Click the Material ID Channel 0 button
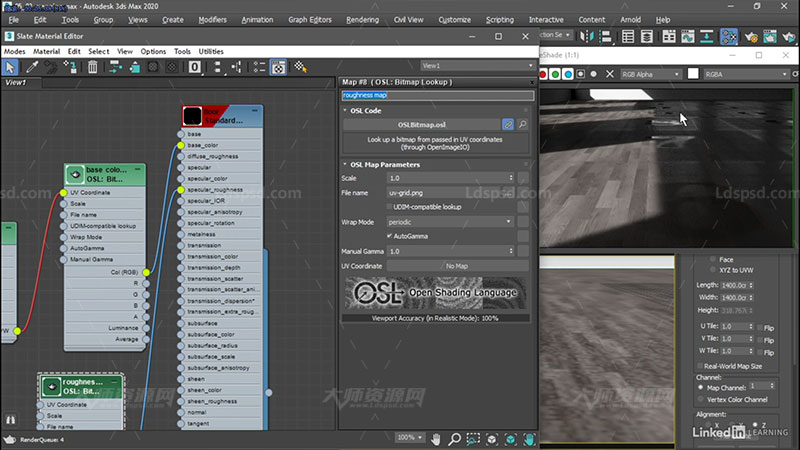The width and height of the screenshot is (800, 450). [x=194, y=67]
